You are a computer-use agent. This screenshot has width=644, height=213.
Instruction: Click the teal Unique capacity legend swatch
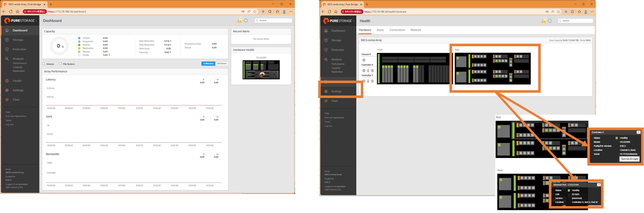point(79,38)
